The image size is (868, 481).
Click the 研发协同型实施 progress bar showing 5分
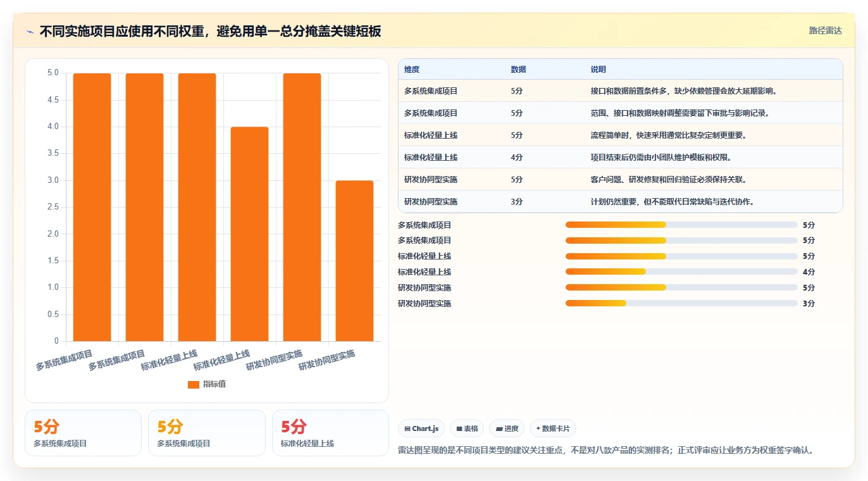(x=681, y=288)
